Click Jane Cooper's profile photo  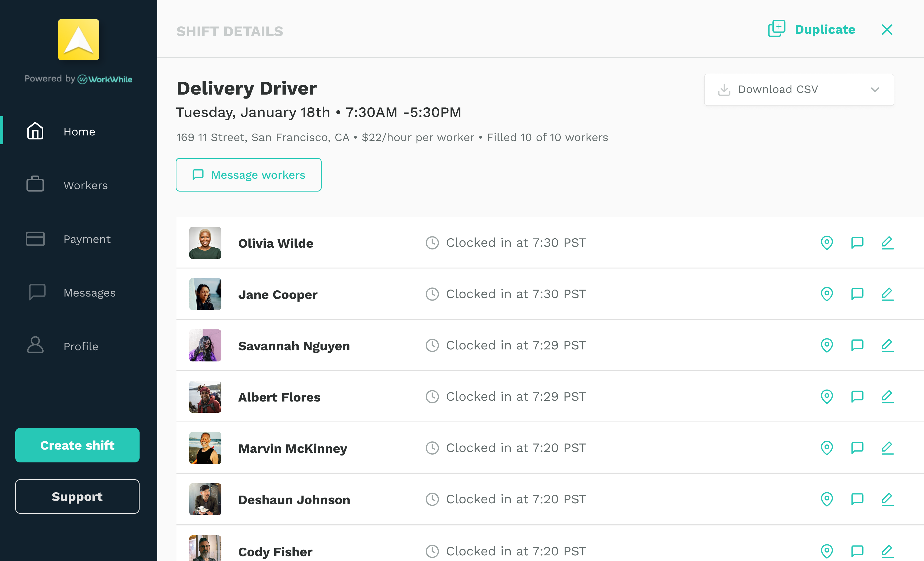coord(205,294)
